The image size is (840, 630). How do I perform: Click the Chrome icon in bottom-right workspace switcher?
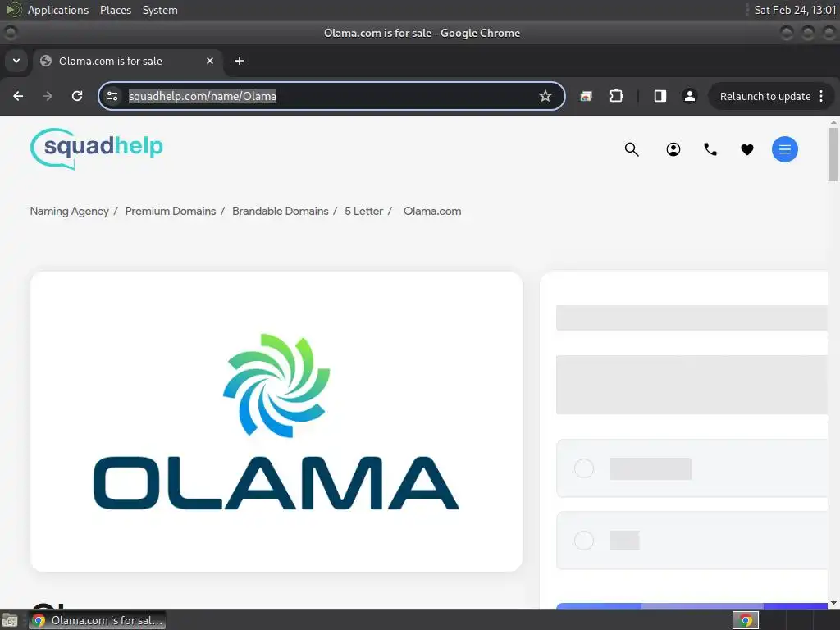(745, 620)
